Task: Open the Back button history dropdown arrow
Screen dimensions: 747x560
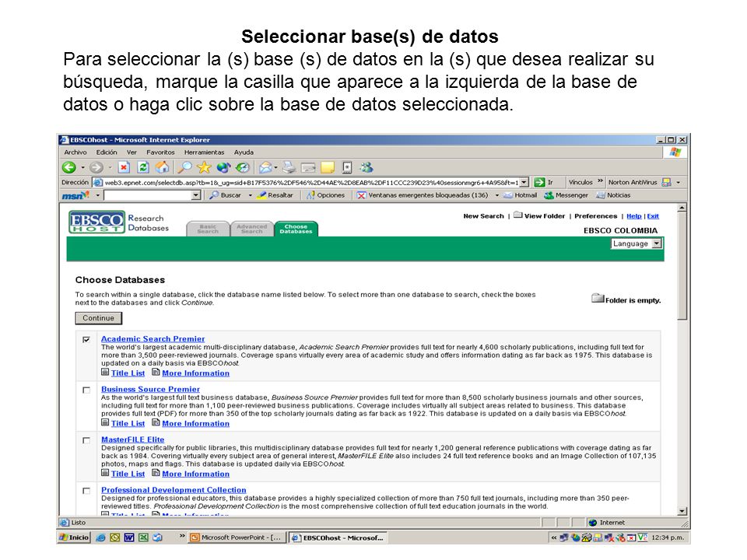Action: pyautogui.click(x=82, y=168)
